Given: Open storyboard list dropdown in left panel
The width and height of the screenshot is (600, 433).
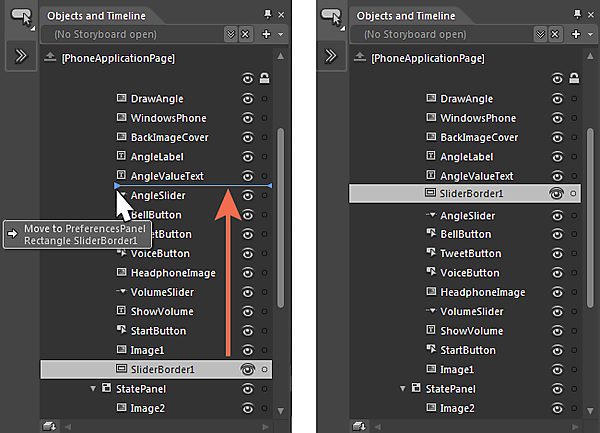Looking at the screenshot, I should (x=231, y=34).
